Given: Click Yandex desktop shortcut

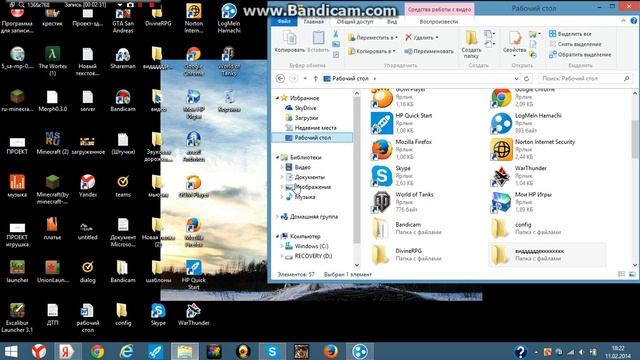Looking at the screenshot, I should click(88, 186).
